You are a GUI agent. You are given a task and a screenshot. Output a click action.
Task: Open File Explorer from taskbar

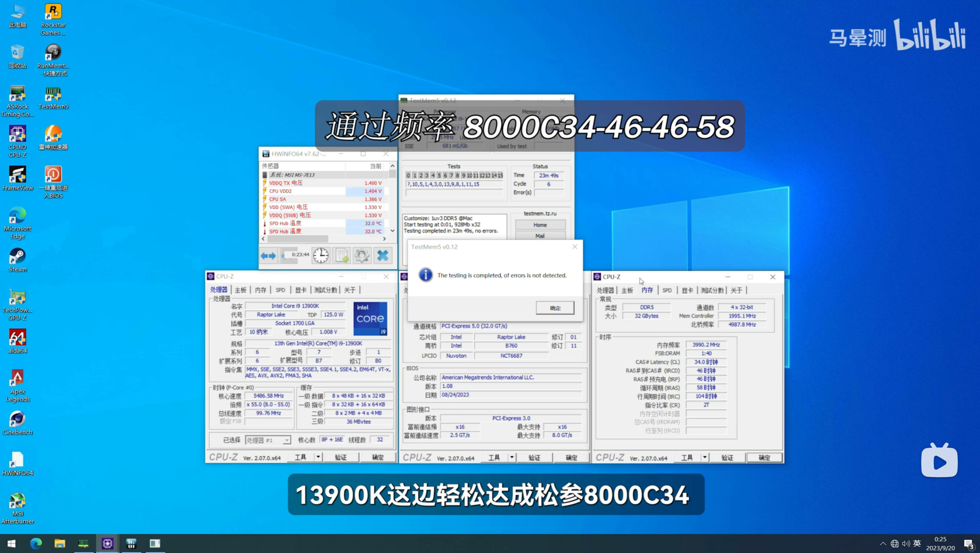click(60, 543)
